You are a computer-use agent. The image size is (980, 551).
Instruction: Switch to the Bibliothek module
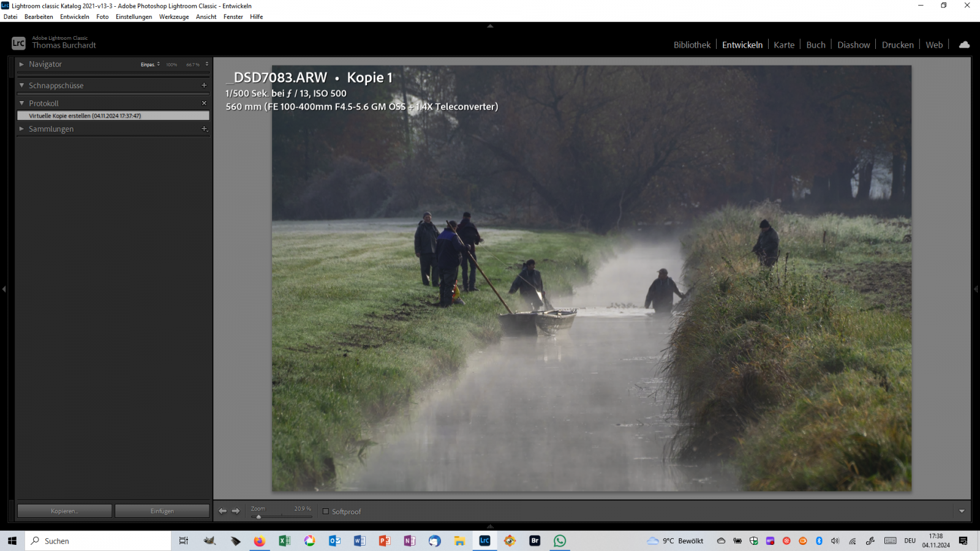click(692, 45)
